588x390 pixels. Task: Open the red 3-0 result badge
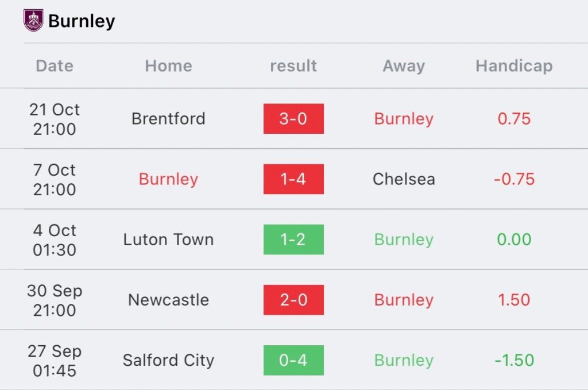(293, 118)
